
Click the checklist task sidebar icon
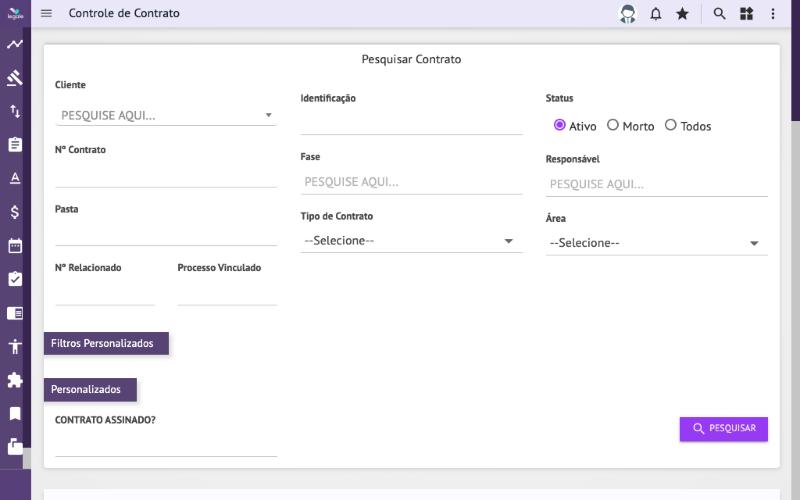(15, 279)
